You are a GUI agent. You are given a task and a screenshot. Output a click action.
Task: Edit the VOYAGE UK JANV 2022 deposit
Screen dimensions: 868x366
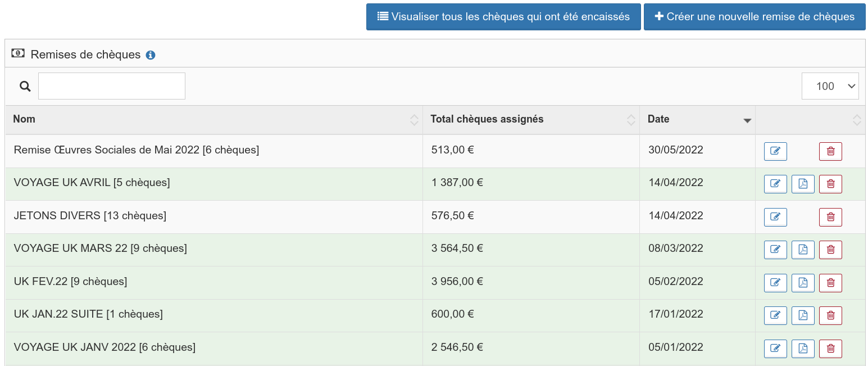775,349
